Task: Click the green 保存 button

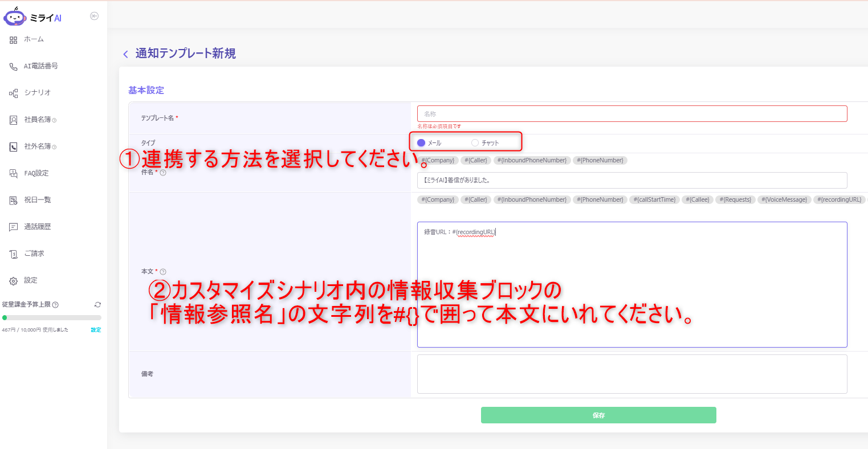Action: [x=598, y=415]
